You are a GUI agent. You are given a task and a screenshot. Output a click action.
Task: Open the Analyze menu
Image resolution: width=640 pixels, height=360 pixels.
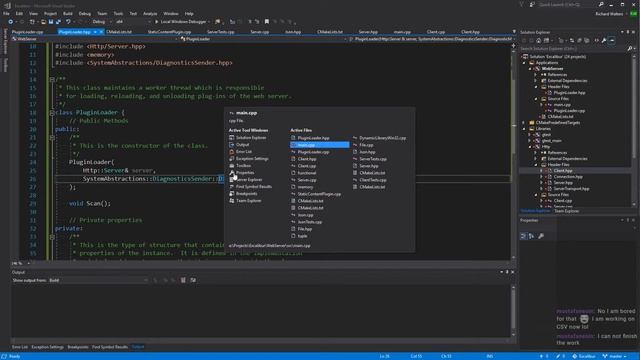tap(150, 13)
